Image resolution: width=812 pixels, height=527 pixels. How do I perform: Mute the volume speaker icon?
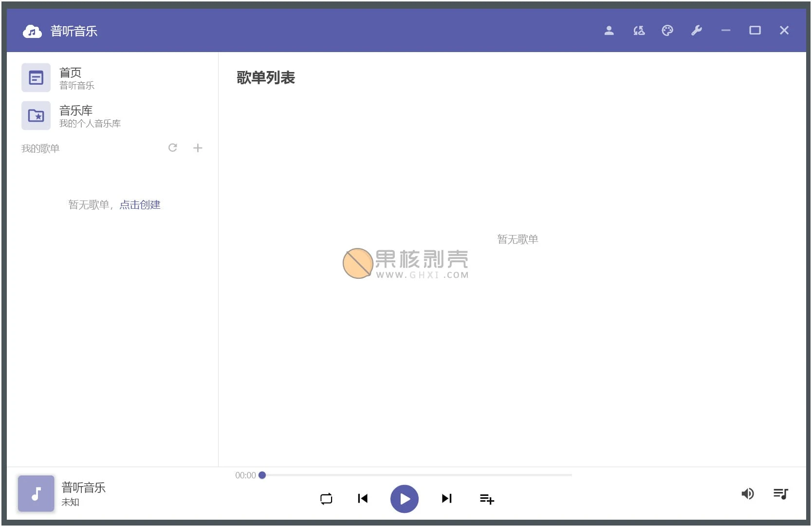(x=747, y=494)
